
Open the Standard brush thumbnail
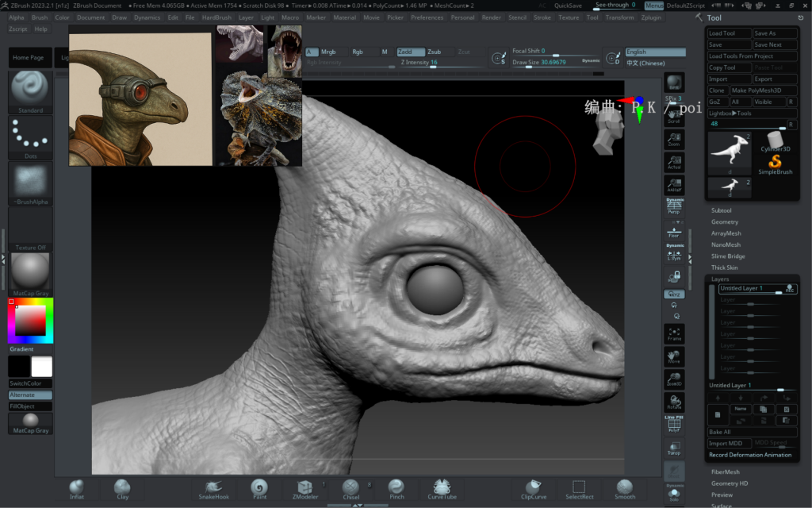coord(31,89)
